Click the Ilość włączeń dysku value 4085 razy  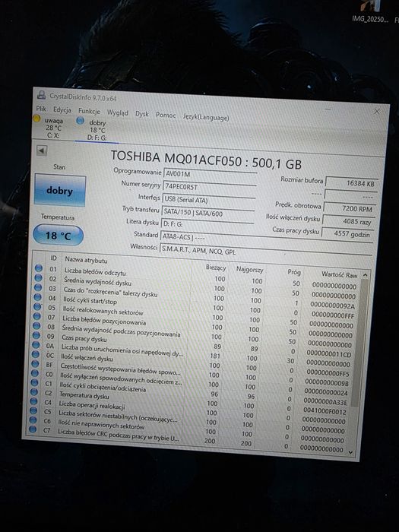[348, 222]
